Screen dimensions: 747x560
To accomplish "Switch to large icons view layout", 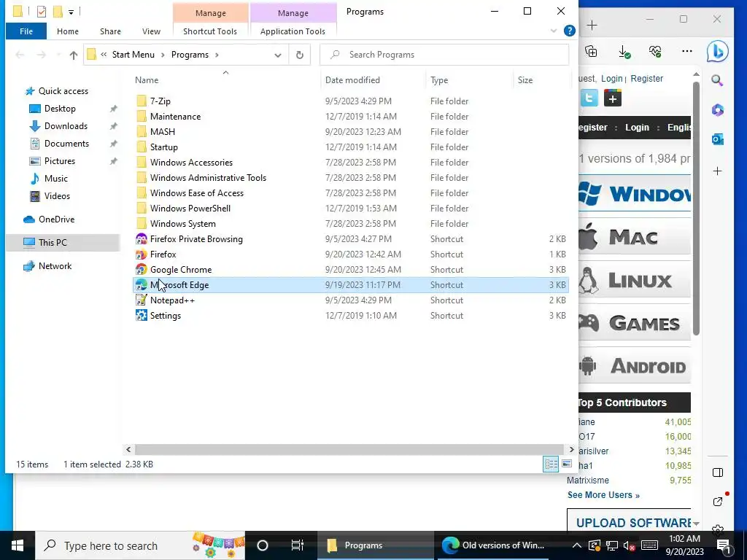I will click(x=566, y=464).
